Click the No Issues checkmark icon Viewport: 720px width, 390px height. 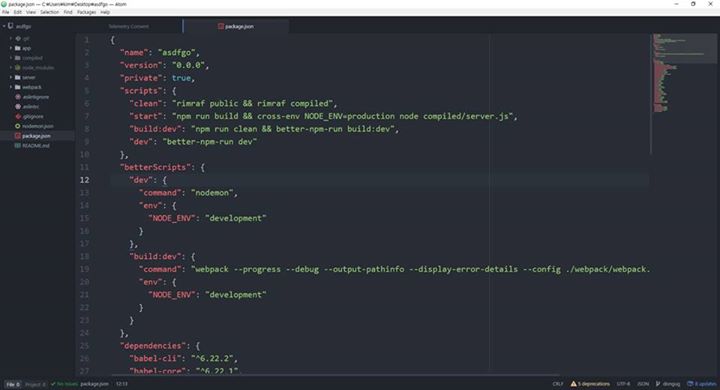click(x=53, y=384)
